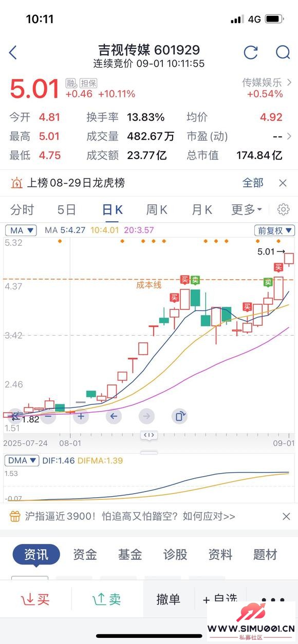298x644 pixels.
Task: Zoom in chart with plus button
Action: (81, 416)
